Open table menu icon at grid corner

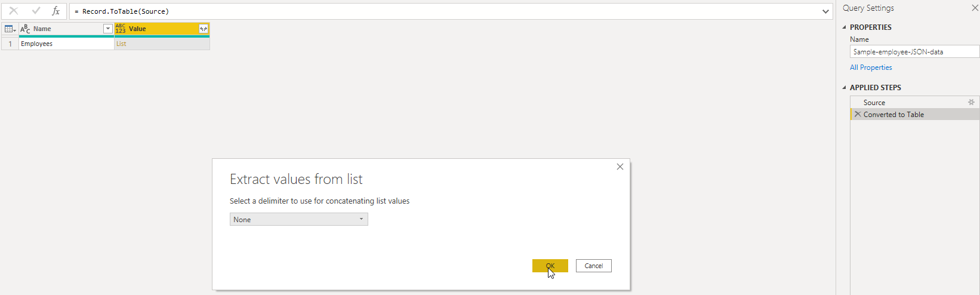pos(10,29)
